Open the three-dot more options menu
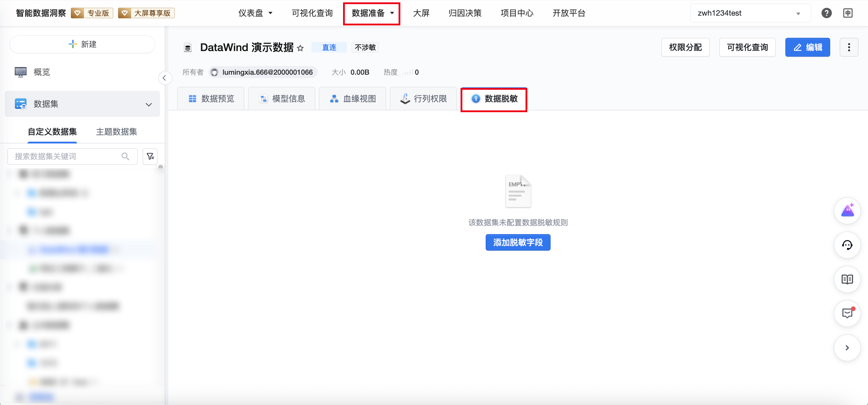The width and height of the screenshot is (868, 405). click(849, 47)
